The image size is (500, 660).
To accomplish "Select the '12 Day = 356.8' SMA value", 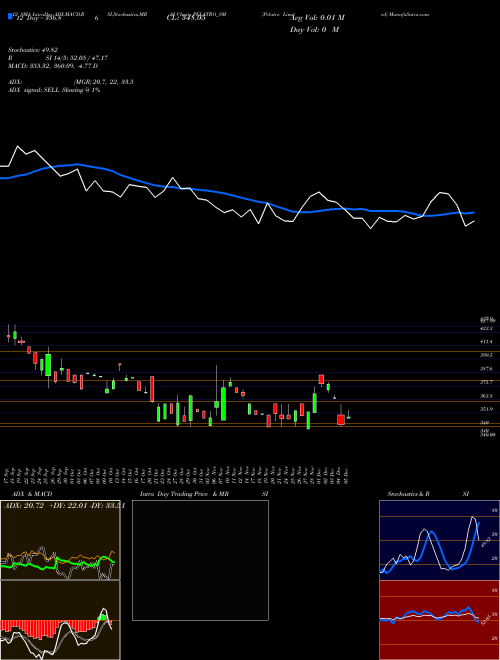I will click(x=38, y=19).
